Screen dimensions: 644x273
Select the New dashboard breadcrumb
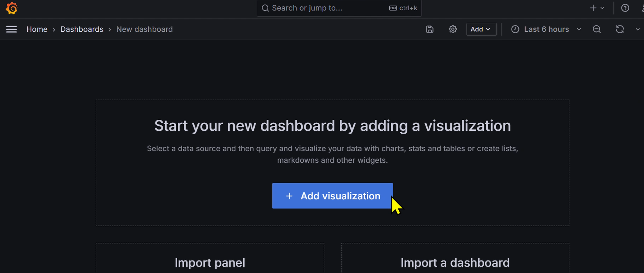pos(144,29)
